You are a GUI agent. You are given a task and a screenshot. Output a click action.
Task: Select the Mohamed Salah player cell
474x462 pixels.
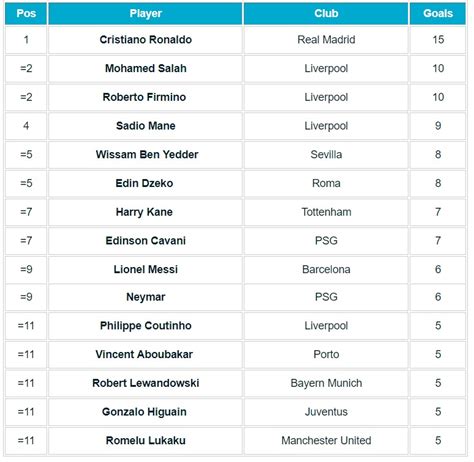tap(145, 68)
